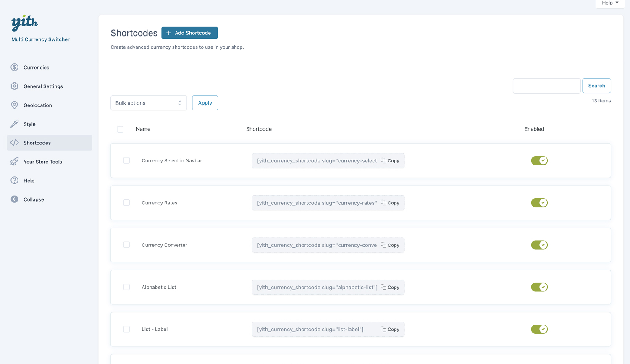Check the Currency Converter row checkbox
The width and height of the screenshot is (630, 364).
point(126,245)
